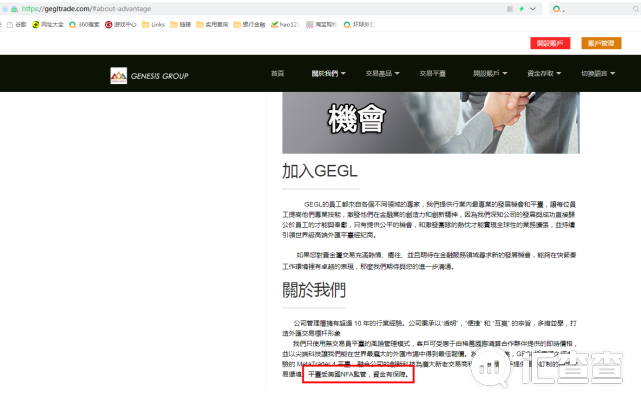The image size is (641, 397).
Task: Open the 环球外汇 bookmark
Action: click(x=359, y=25)
